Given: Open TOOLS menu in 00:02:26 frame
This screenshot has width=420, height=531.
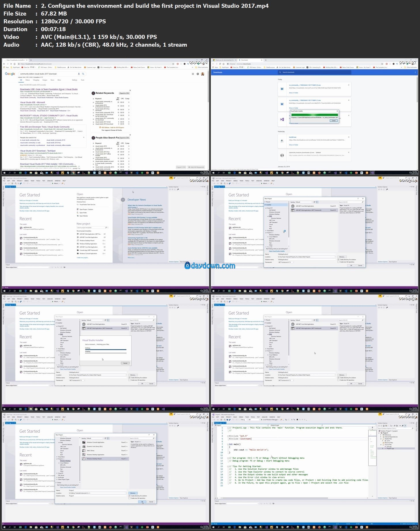Looking at the screenshot, I should [x=38, y=181].
